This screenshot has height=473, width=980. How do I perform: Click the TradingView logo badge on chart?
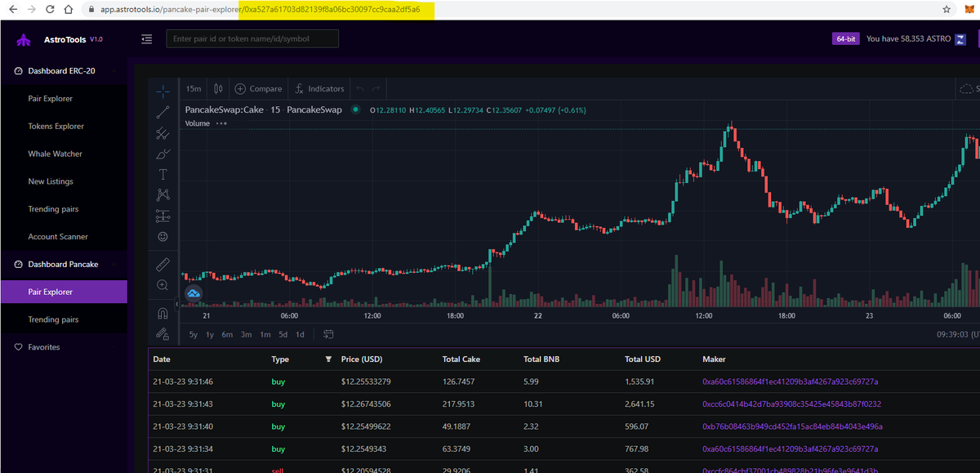pyautogui.click(x=194, y=293)
